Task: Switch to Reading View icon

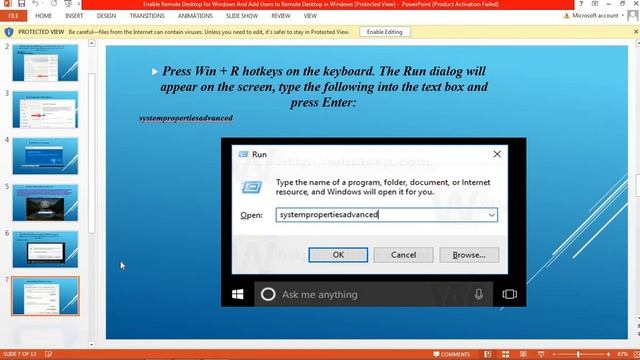Action: [523, 354]
